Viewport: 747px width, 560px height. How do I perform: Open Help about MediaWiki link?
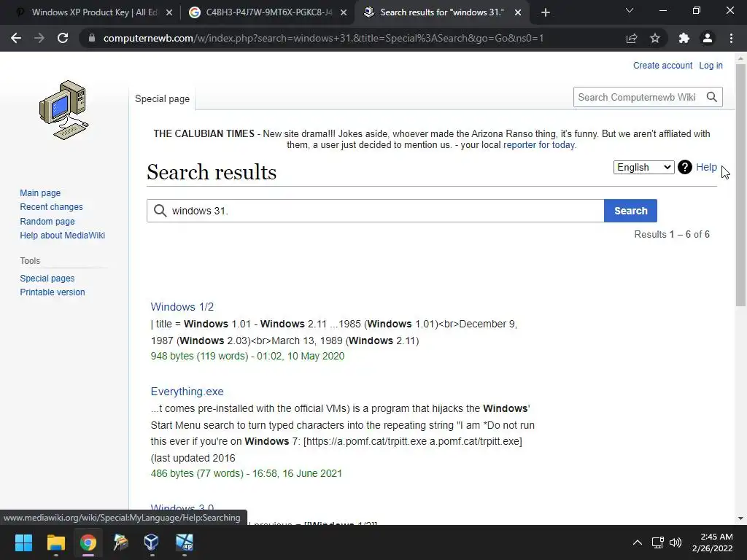(63, 236)
